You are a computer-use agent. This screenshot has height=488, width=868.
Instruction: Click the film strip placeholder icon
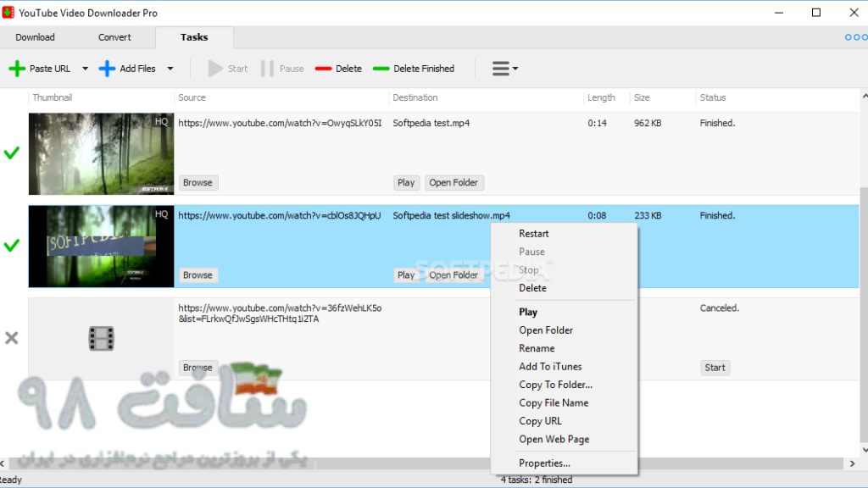102,339
